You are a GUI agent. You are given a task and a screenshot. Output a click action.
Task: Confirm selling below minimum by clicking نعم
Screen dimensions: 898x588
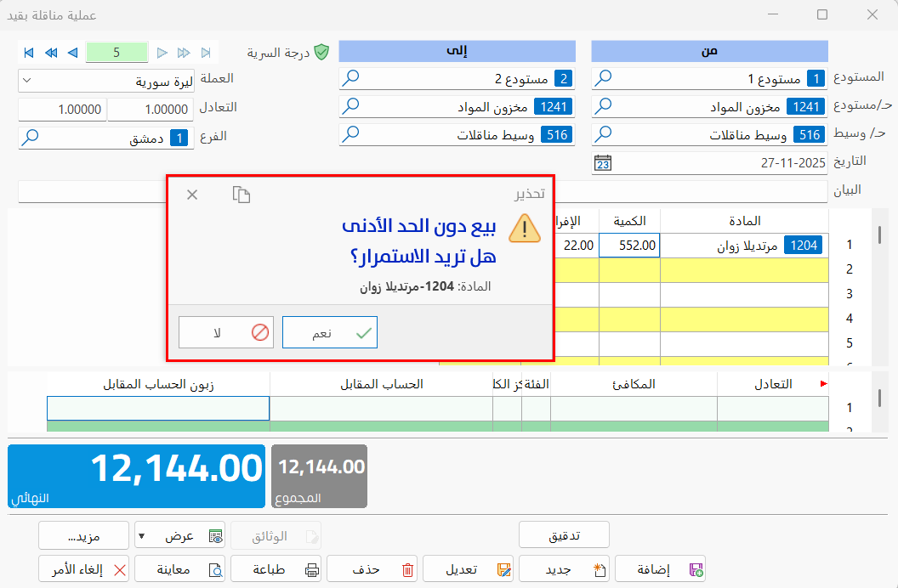[330, 331]
